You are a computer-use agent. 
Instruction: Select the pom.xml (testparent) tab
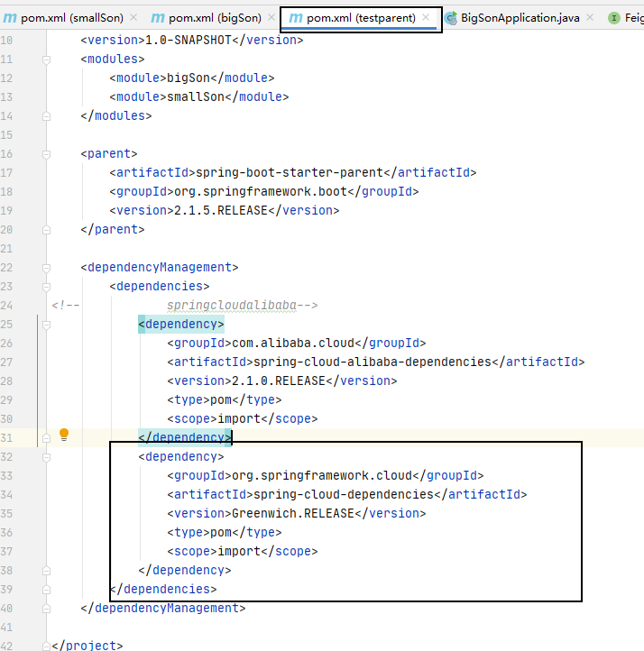361,18
